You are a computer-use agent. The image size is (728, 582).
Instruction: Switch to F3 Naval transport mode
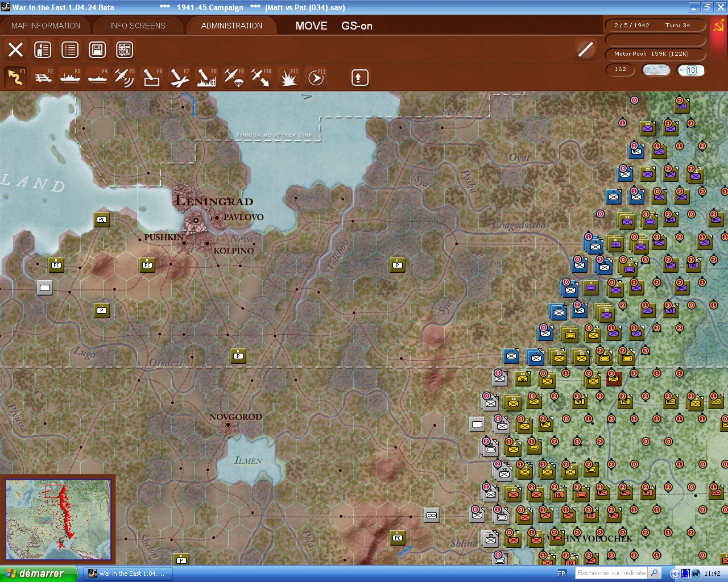pyautogui.click(x=70, y=77)
